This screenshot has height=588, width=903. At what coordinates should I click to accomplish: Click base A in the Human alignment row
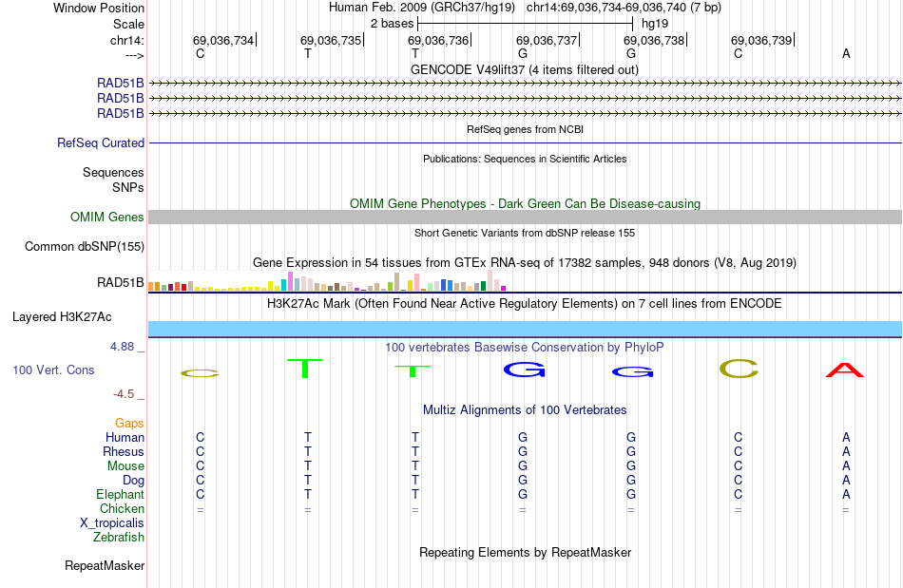click(x=846, y=437)
